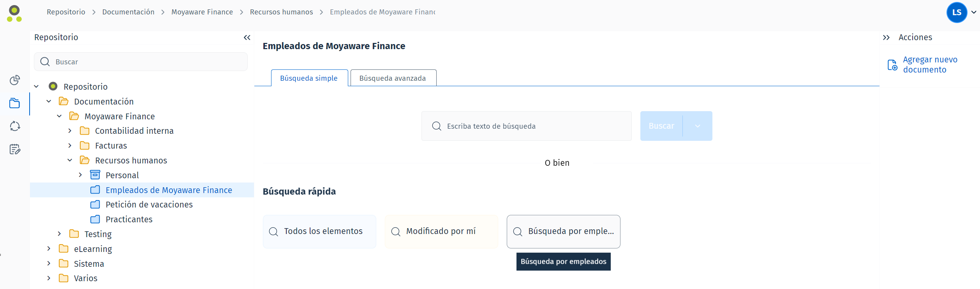Select Empleados de Moyaware Finance tree item
The image size is (980, 289).
pos(142,190)
